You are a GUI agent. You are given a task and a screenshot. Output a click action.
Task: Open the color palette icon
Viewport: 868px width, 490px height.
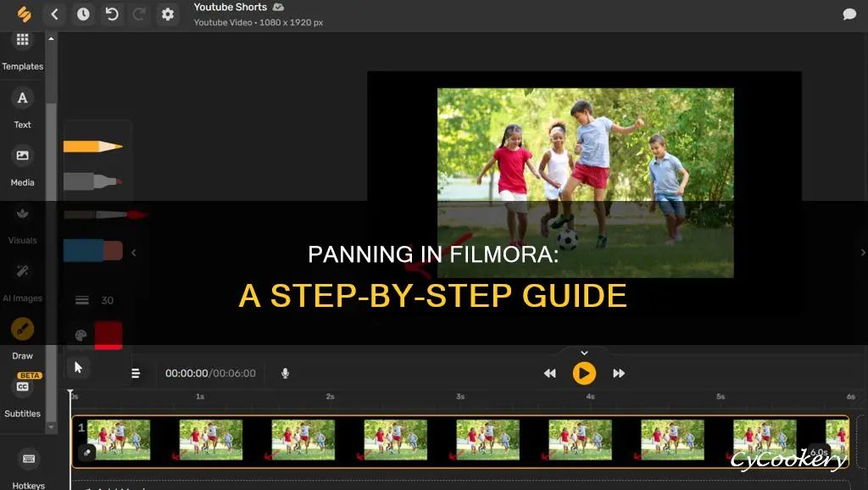click(81, 335)
